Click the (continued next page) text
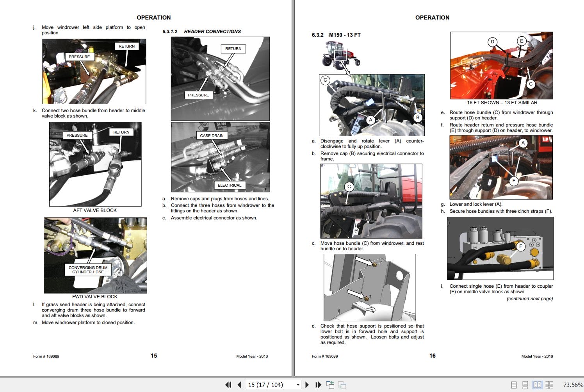584x392 pixels. click(530, 299)
